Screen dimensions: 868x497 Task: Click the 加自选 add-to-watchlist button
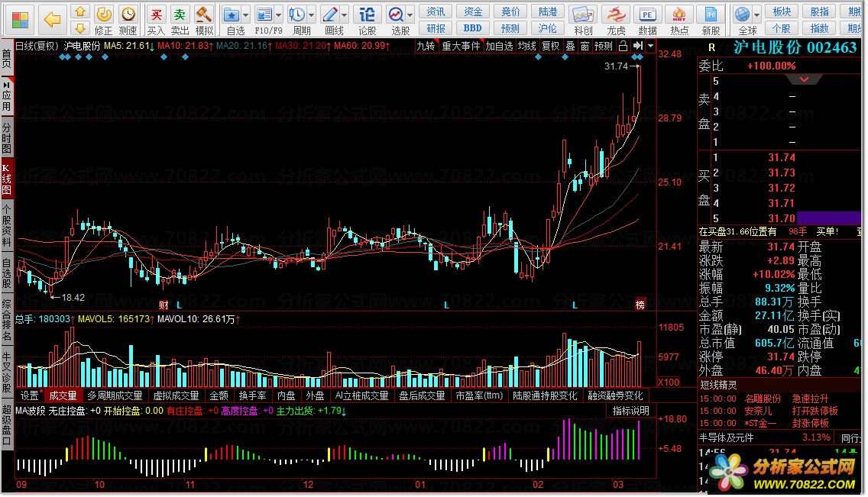coord(499,46)
